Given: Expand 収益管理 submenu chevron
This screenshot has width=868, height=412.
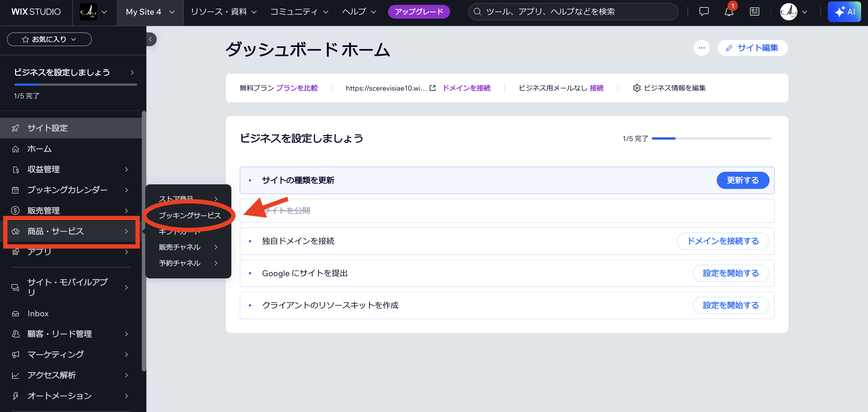Looking at the screenshot, I should (126, 169).
